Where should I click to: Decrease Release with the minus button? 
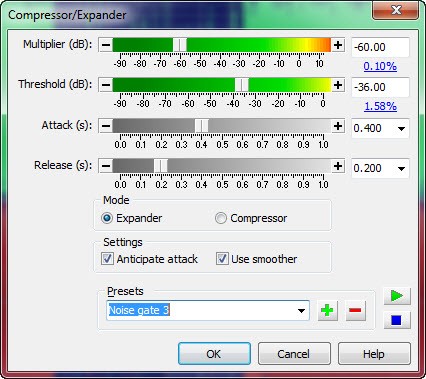coord(106,166)
